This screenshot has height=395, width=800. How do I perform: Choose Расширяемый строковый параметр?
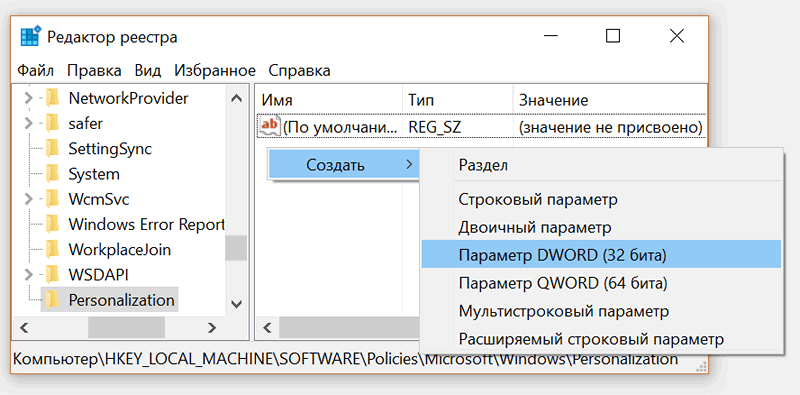(602, 339)
